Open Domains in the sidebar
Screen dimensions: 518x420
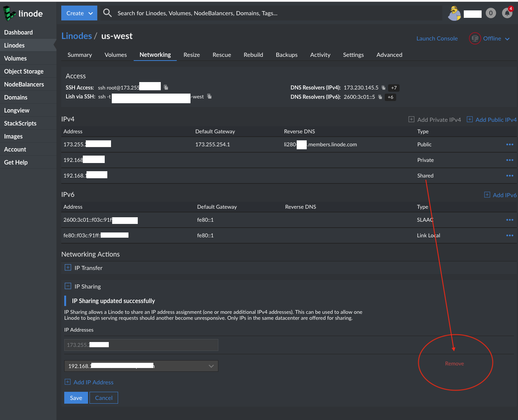pyautogui.click(x=28, y=97)
